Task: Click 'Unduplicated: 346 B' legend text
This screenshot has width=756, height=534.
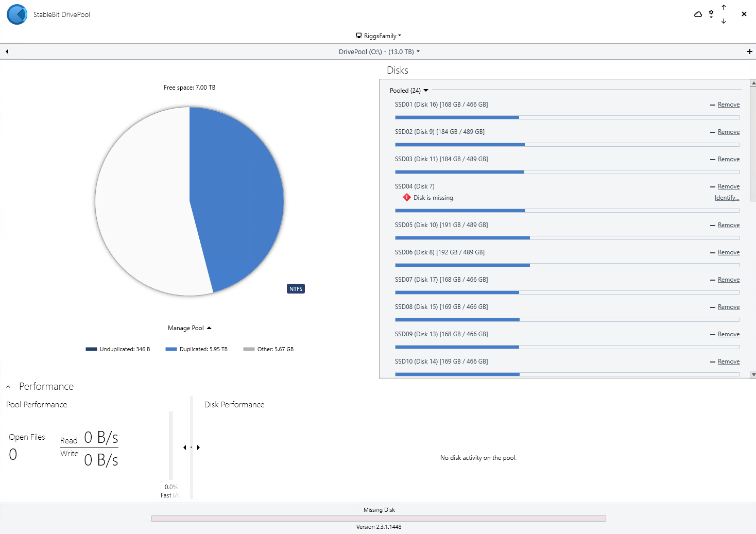Action: [x=125, y=349]
